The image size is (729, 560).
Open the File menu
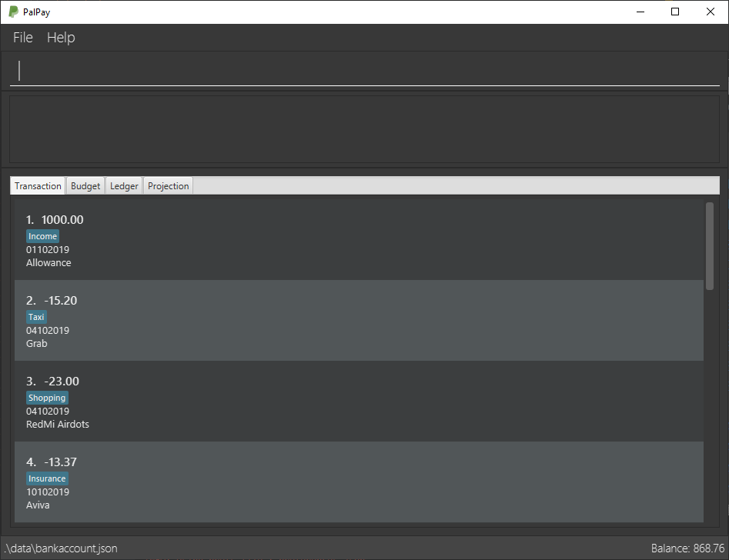tap(23, 38)
